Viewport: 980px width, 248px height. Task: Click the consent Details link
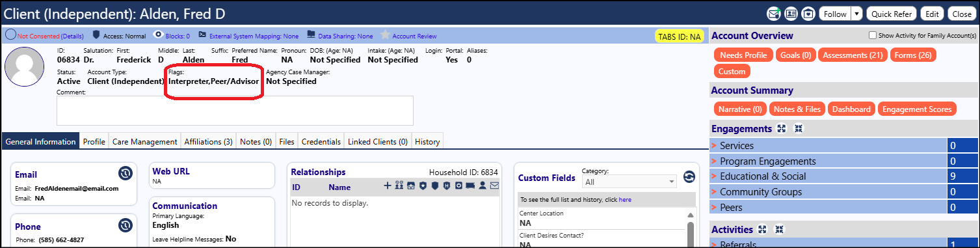72,36
